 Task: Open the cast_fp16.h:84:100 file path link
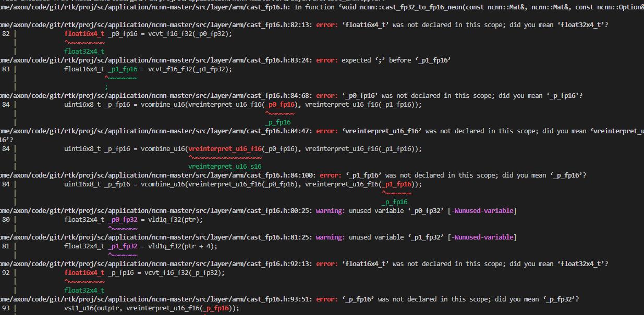point(158,175)
